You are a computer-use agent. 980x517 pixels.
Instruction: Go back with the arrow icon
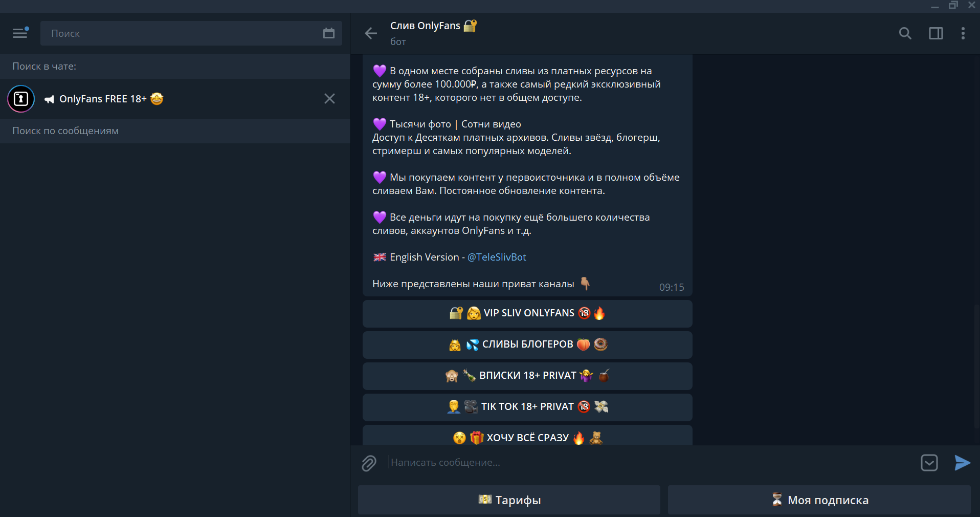(x=371, y=33)
